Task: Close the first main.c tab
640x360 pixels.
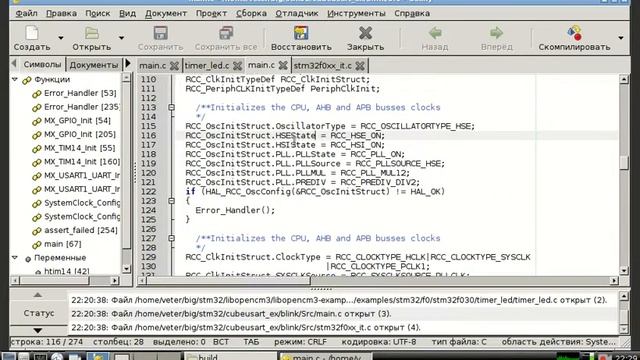Action: coord(174,65)
